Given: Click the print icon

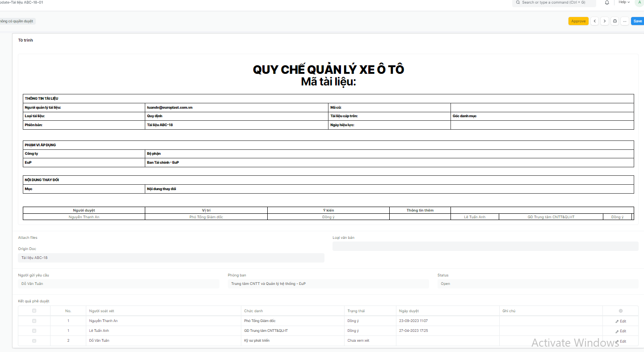Looking at the screenshot, I should tap(615, 21).
